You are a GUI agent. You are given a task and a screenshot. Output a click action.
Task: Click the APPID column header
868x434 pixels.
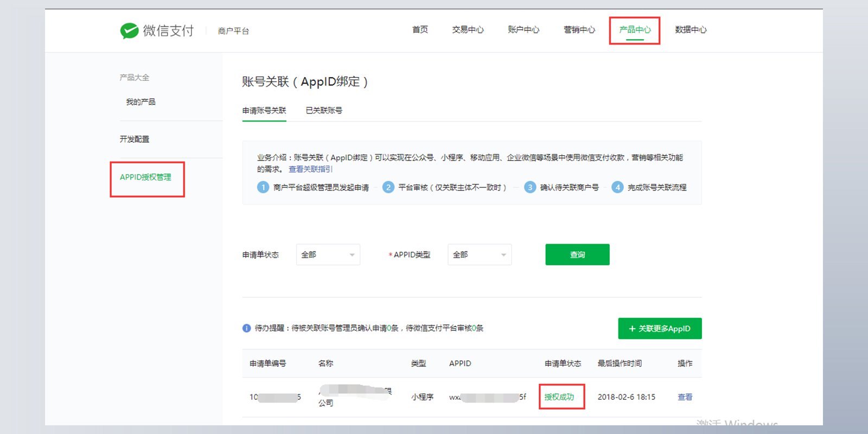(x=460, y=363)
